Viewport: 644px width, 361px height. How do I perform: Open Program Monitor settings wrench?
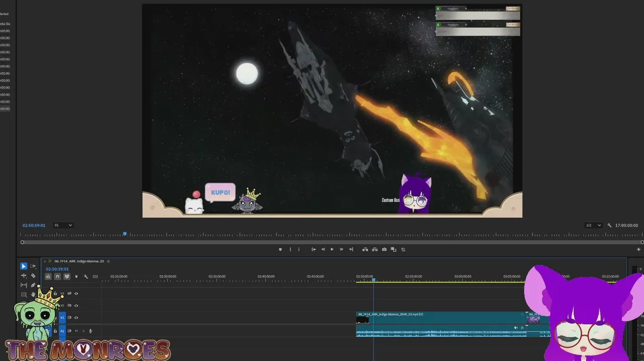[609, 225]
